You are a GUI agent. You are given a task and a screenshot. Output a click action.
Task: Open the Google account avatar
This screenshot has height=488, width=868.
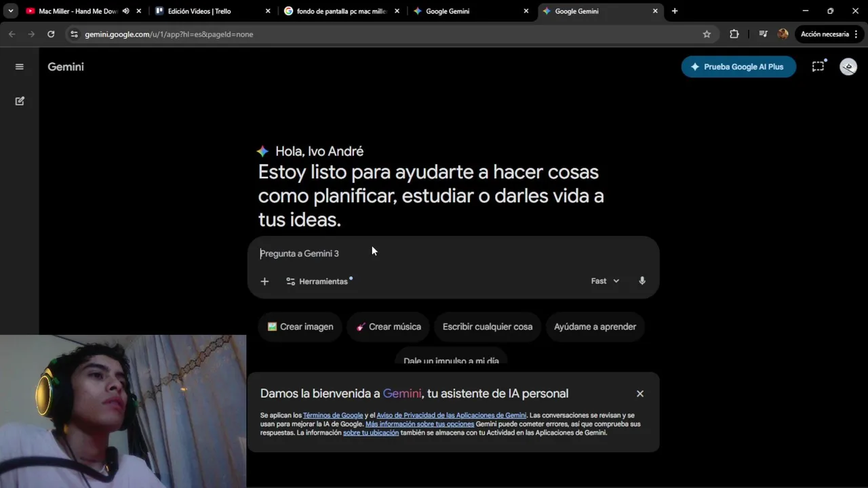click(x=848, y=66)
